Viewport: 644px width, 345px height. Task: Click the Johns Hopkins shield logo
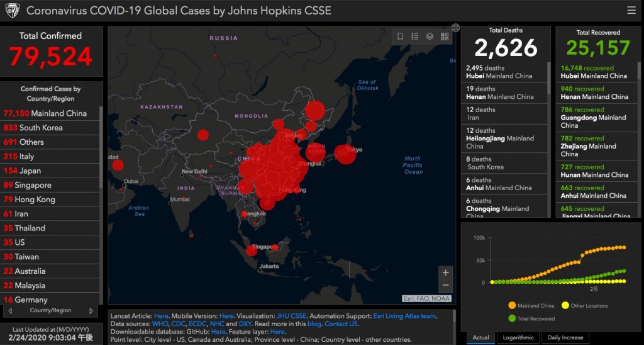[x=13, y=11]
